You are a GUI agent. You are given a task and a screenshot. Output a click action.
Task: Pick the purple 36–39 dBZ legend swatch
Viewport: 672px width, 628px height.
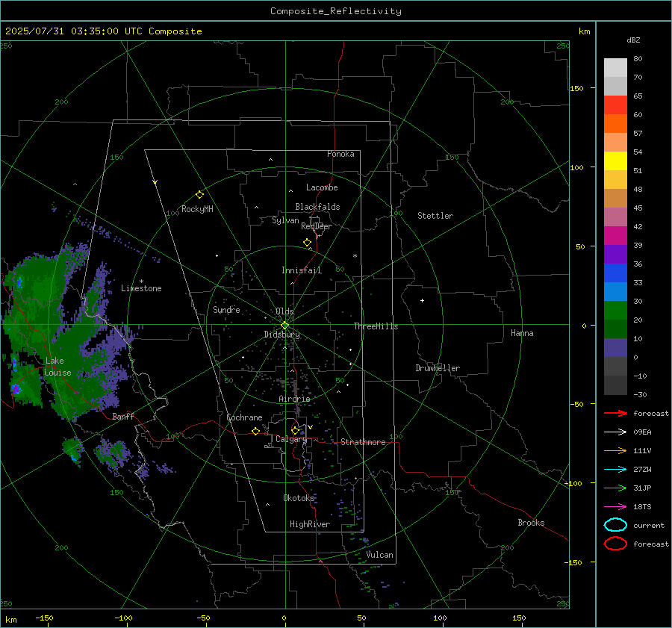pyautogui.click(x=615, y=254)
